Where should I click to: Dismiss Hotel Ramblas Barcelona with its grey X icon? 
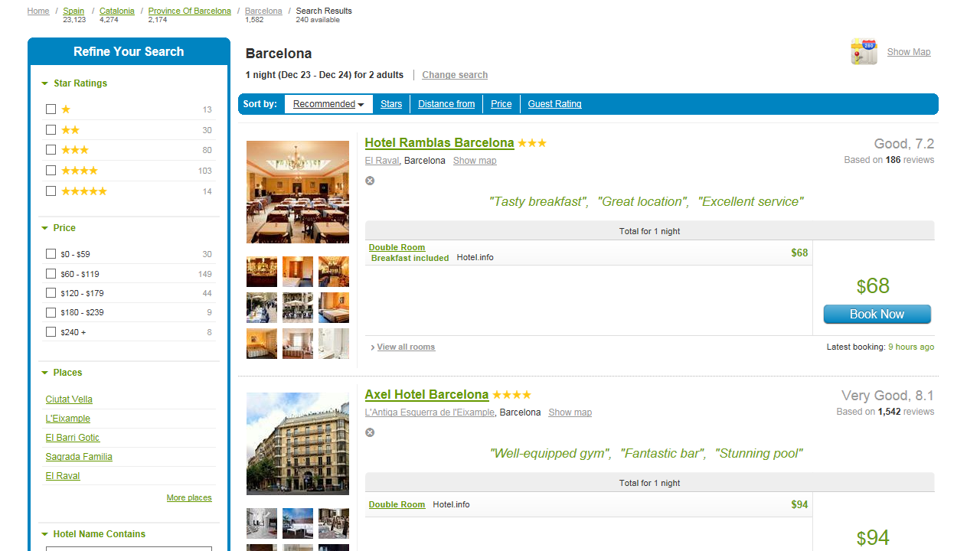370,181
